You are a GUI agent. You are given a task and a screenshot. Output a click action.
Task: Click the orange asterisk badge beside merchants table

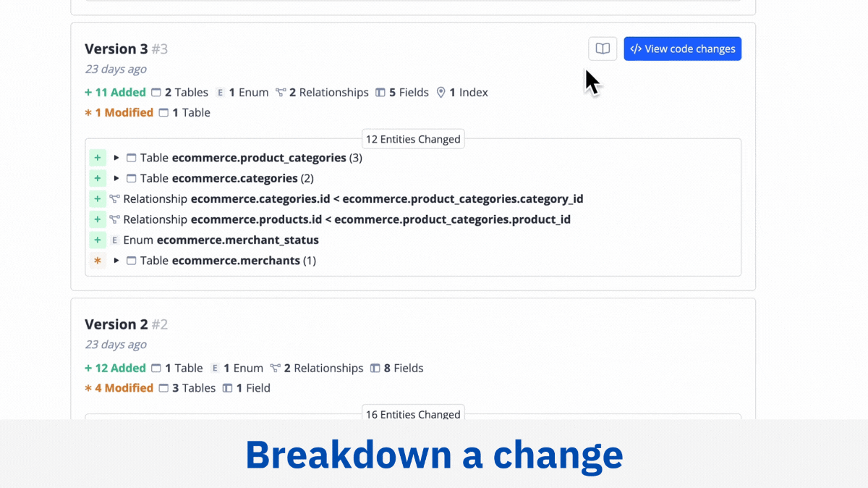click(98, 261)
